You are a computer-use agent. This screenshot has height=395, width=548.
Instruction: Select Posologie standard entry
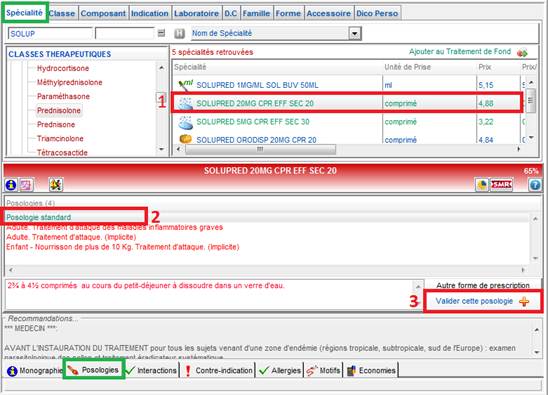39,217
